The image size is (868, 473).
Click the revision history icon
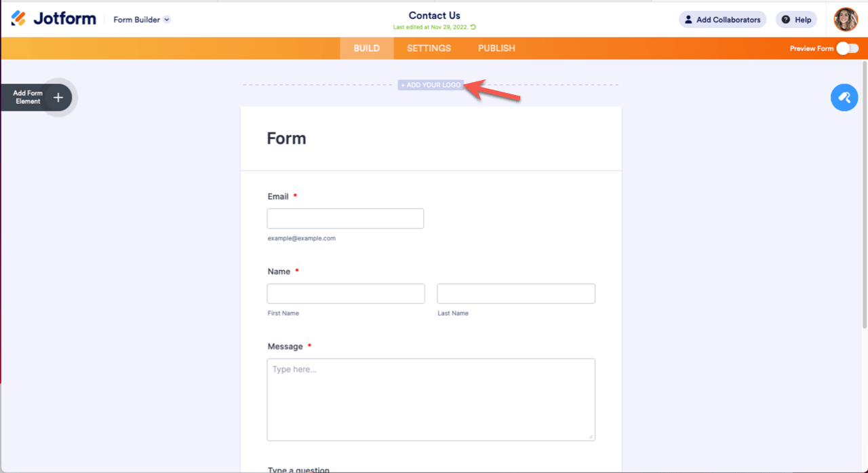coord(473,27)
